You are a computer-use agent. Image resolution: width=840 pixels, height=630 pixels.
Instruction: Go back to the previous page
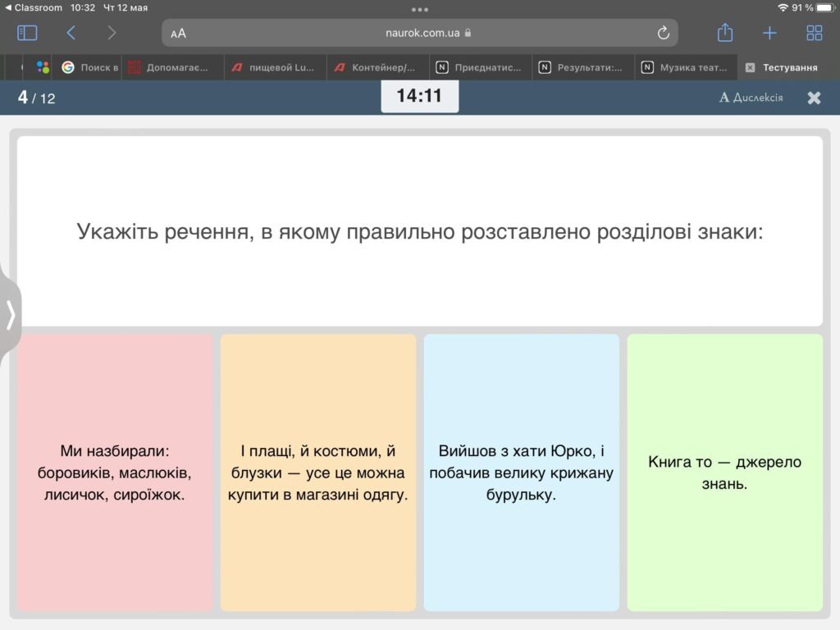pos(71,33)
